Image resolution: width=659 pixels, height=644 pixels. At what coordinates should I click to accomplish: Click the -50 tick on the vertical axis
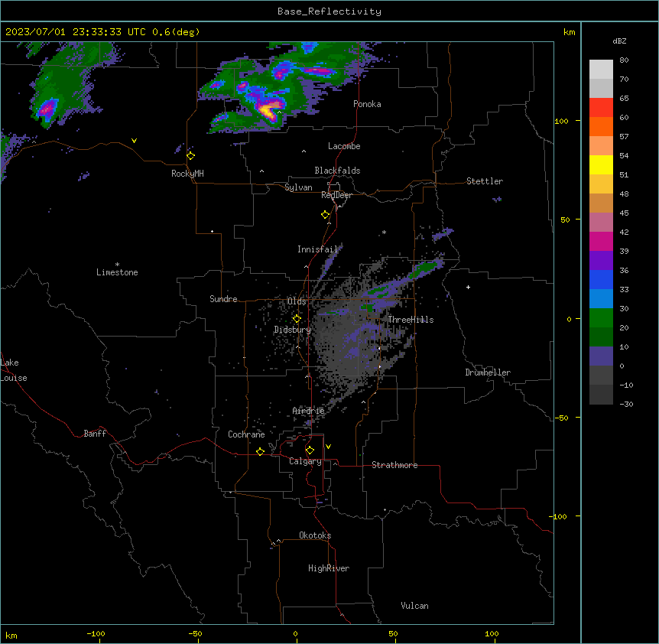point(561,418)
